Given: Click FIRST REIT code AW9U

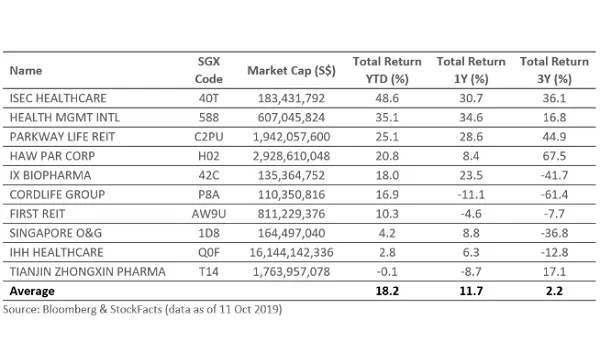Looking at the screenshot, I should [x=209, y=214].
